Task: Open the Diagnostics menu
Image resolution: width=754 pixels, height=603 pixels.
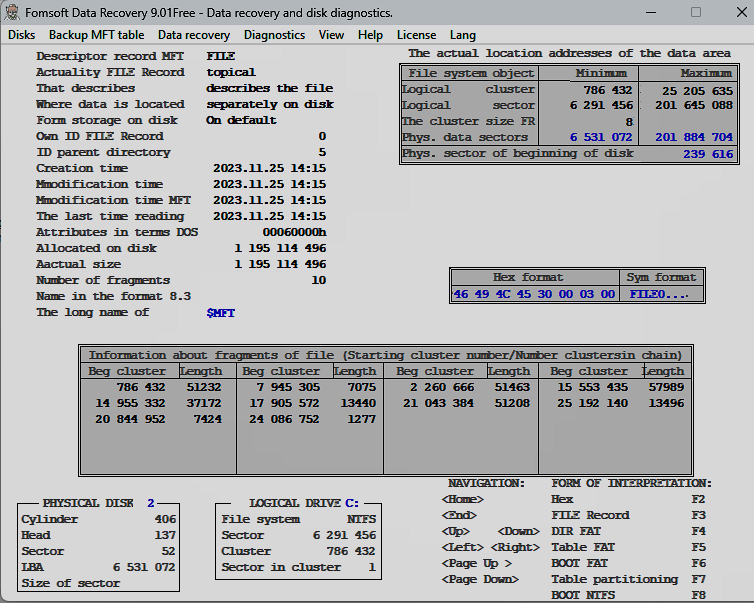Action: pyautogui.click(x=274, y=35)
